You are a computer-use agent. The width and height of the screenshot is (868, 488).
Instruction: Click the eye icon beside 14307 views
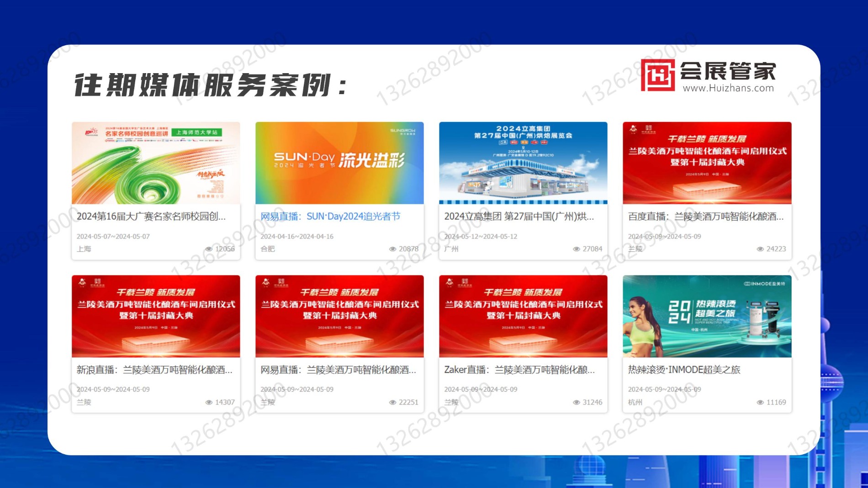(209, 403)
